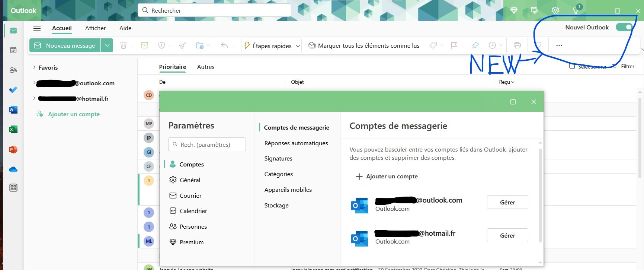
Task: Click the Snooze clock icon
Action: point(492,45)
